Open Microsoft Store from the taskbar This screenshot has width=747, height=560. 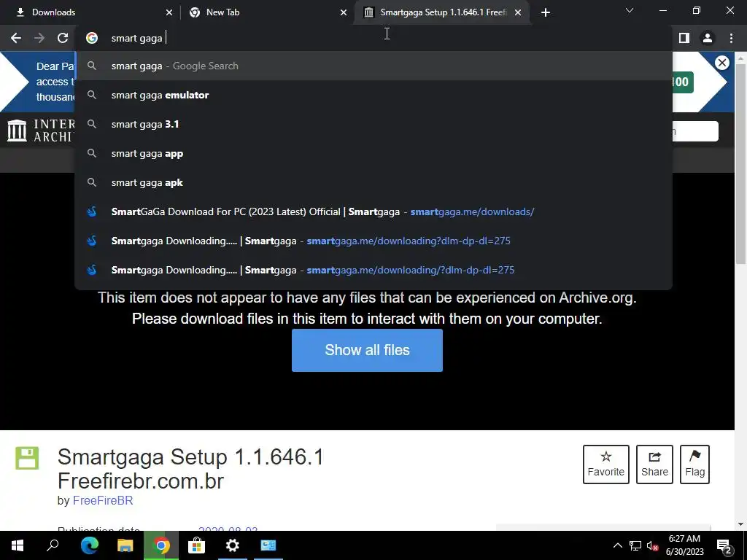(197, 545)
